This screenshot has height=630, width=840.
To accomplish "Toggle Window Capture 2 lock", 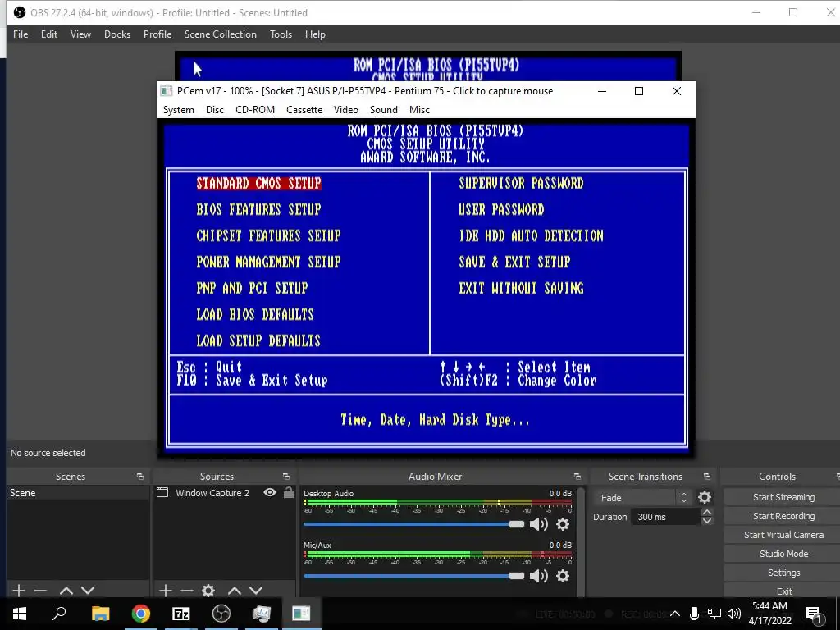I will pyautogui.click(x=288, y=492).
